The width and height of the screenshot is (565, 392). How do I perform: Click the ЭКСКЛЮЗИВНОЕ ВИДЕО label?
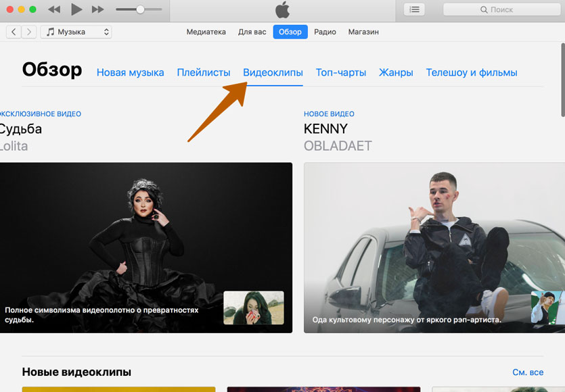[41, 114]
